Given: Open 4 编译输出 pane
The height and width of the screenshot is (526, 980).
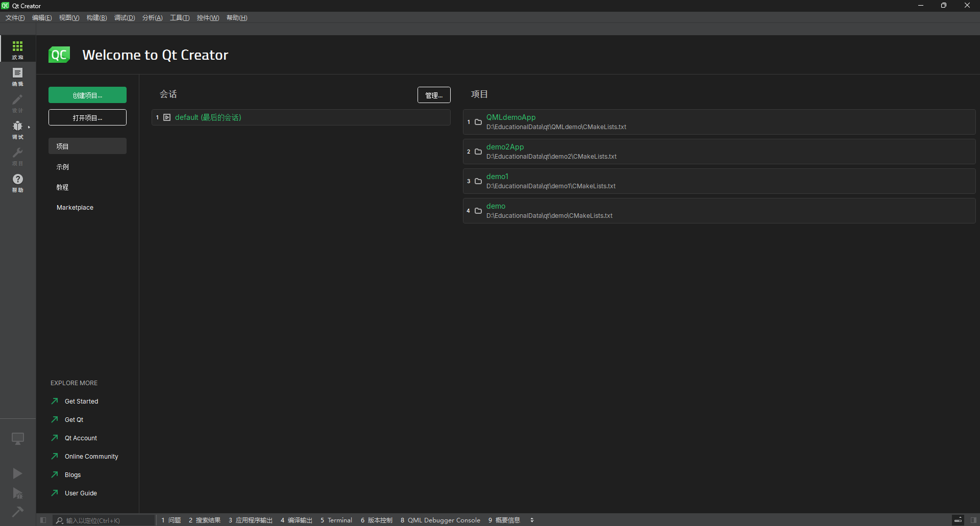Looking at the screenshot, I should 297,520.
